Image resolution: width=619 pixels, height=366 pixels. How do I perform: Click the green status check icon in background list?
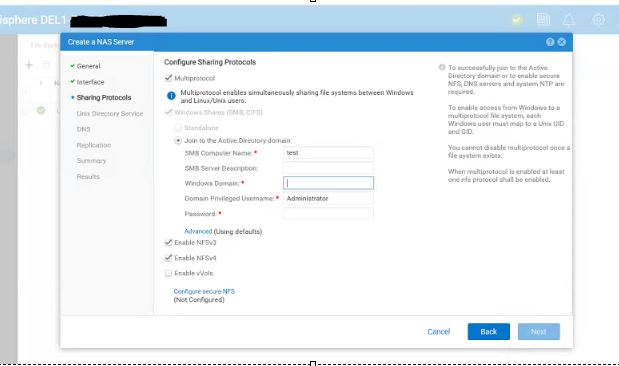tap(41, 111)
